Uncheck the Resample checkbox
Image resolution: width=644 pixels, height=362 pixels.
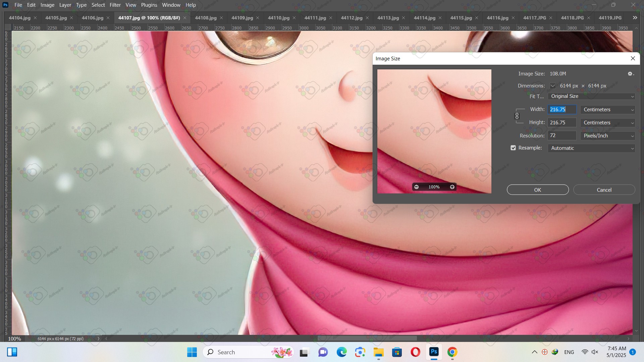click(x=513, y=148)
